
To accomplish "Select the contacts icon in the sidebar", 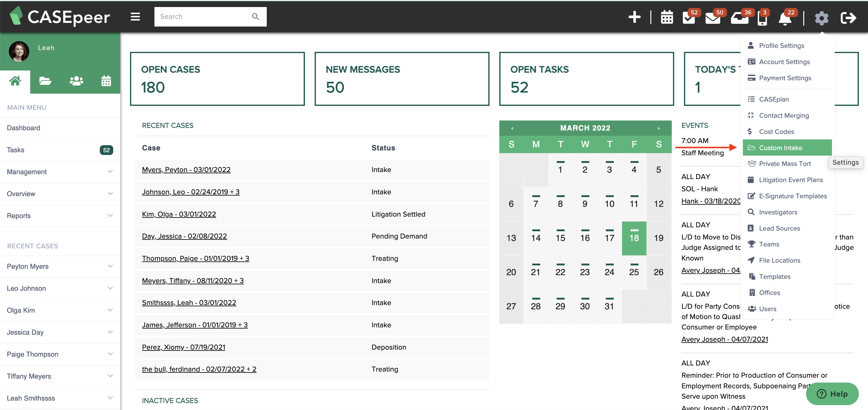I will tap(76, 81).
